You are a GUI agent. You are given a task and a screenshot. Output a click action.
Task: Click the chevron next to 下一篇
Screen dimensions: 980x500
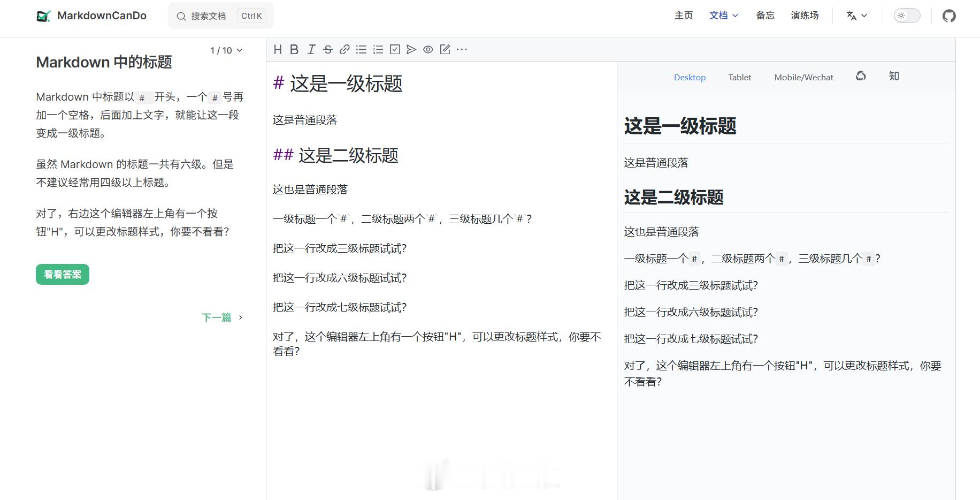(241, 317)
